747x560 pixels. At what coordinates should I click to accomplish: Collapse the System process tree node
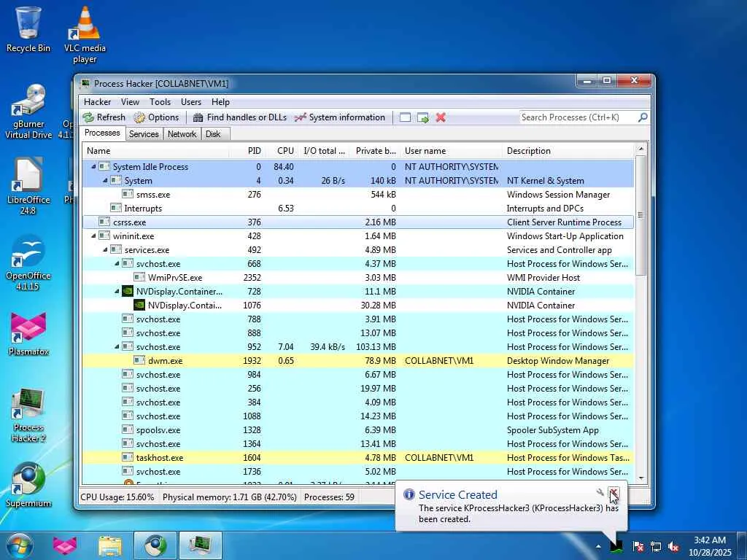click(105, 181)
